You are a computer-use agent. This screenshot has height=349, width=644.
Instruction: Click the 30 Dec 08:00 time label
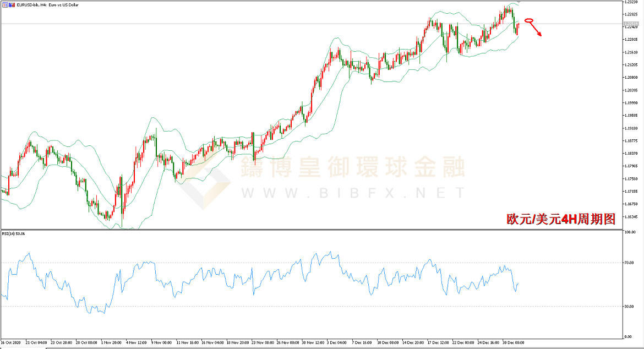point(511,342)
